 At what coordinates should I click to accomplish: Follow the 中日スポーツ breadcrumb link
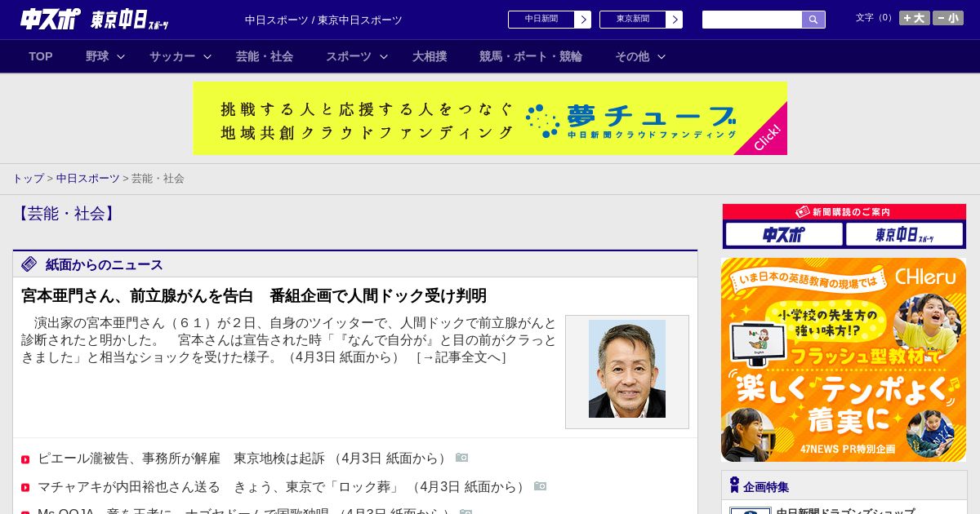click(87, 178)
